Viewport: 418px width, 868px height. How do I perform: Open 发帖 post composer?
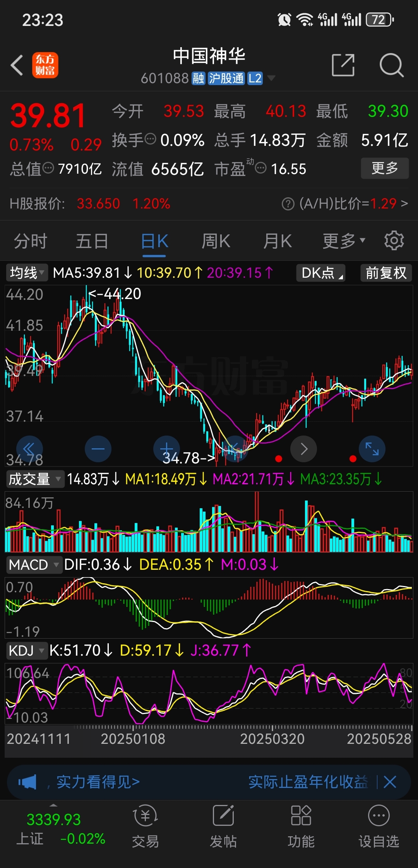point(223,827)
